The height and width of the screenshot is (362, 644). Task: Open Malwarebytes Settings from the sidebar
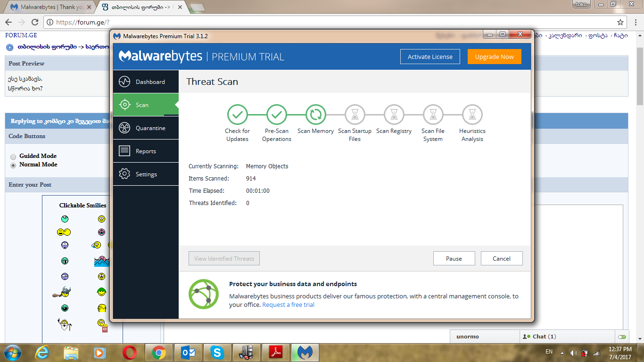tap(146, 174)
